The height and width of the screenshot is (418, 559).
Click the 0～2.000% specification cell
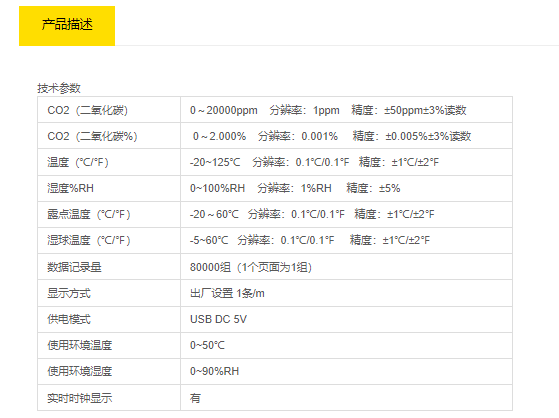point(347,136)
